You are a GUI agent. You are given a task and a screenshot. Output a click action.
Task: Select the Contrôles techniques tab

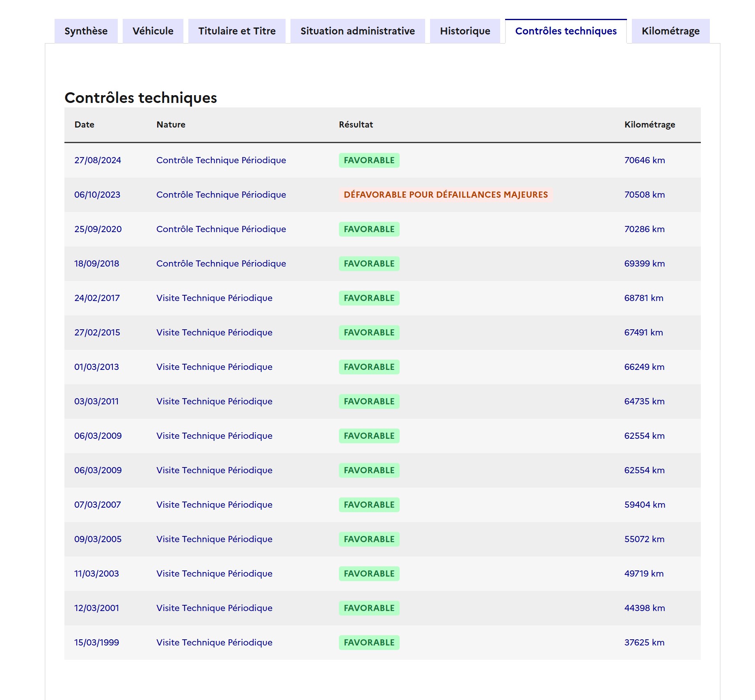[x=566, y=31]
